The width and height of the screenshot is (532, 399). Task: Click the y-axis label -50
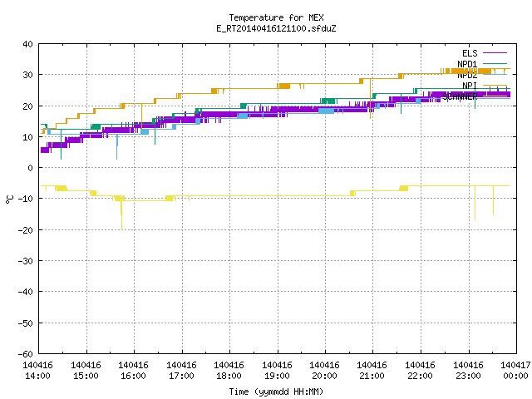coord(26,323)
